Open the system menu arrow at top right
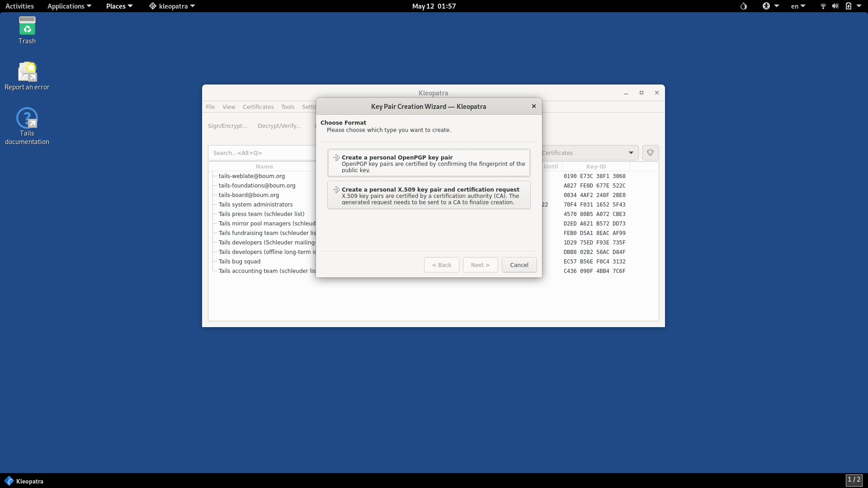Screen dimensions: 868x488 point(859,6)
